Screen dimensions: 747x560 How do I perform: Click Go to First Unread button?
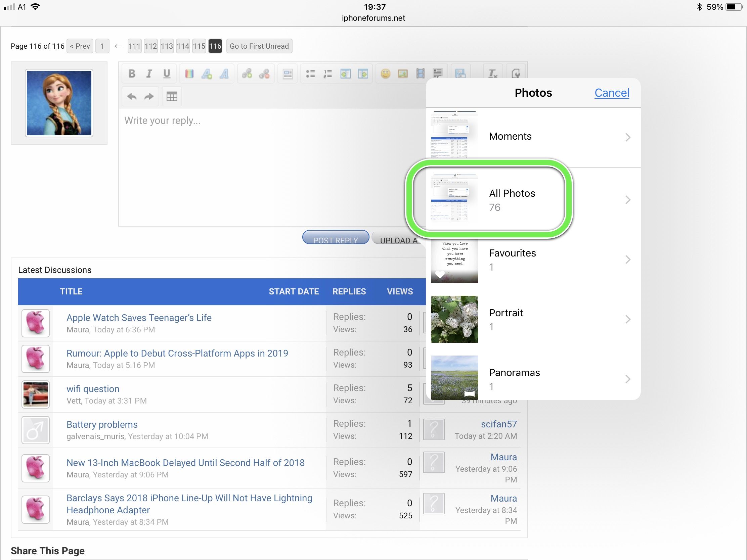(259, 46)
